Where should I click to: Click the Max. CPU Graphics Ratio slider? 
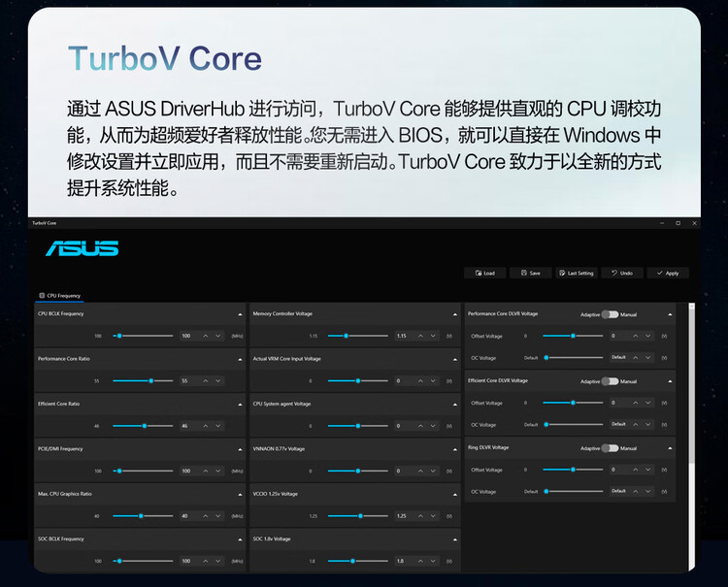(x=143, y=515)
